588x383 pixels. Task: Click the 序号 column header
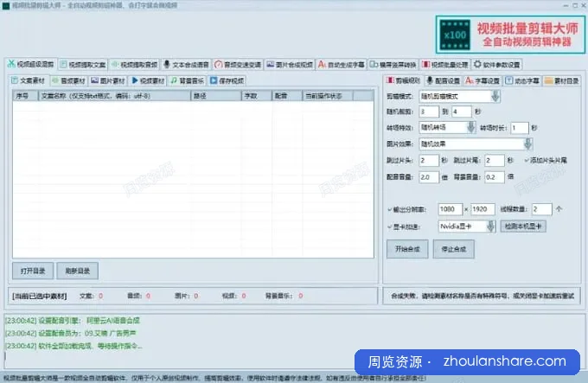pos(25,96)
